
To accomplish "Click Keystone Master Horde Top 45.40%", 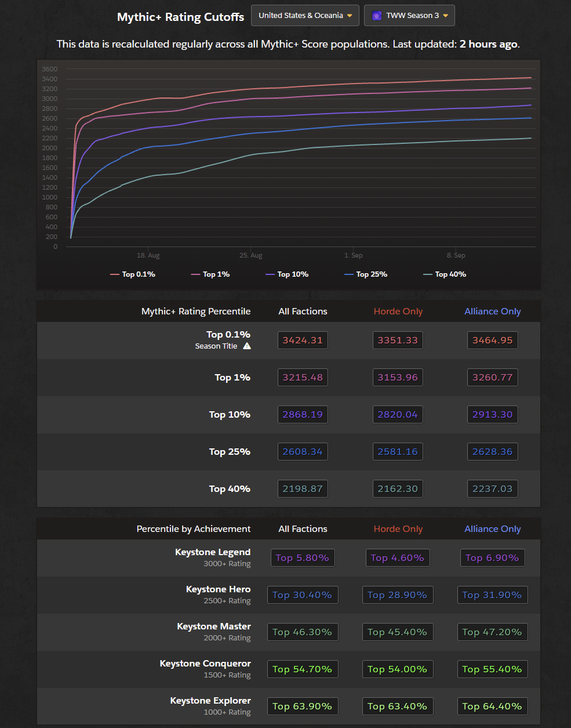I will (398, 632).
